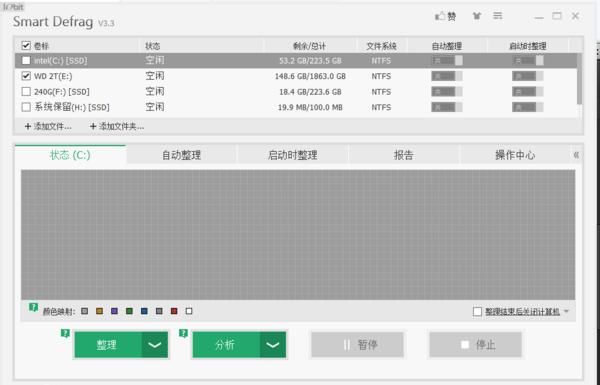Select the 240G(F:) [SSD] drive row
The height and width of the screenshot is (385, 600).
point(296,91)
